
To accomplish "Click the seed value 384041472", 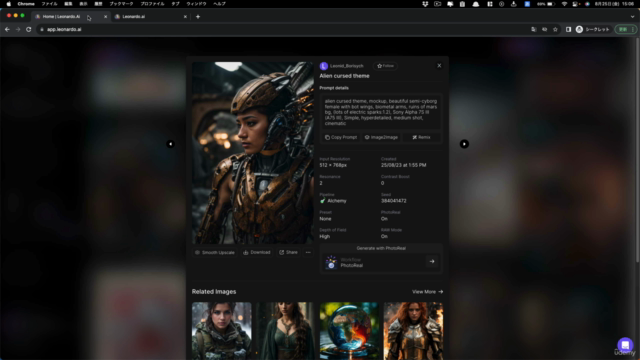I will tap(393, 201).
